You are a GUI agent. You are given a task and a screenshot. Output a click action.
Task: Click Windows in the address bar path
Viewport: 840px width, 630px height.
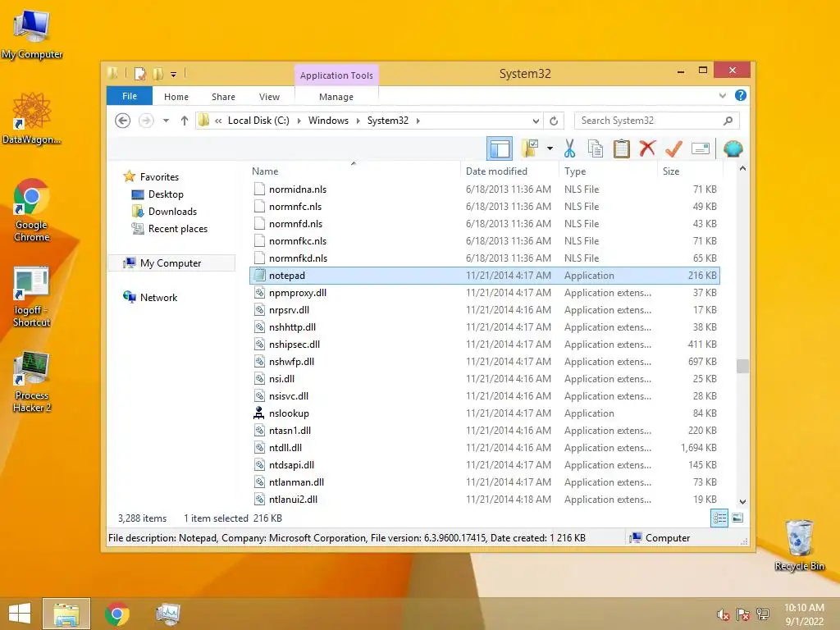pos(328,121)
